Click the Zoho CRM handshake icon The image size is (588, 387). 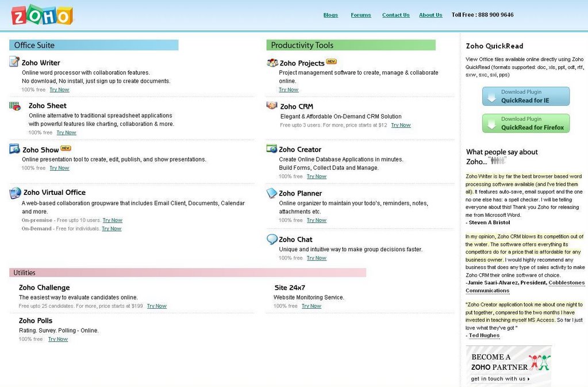click(x=272, y=105)
